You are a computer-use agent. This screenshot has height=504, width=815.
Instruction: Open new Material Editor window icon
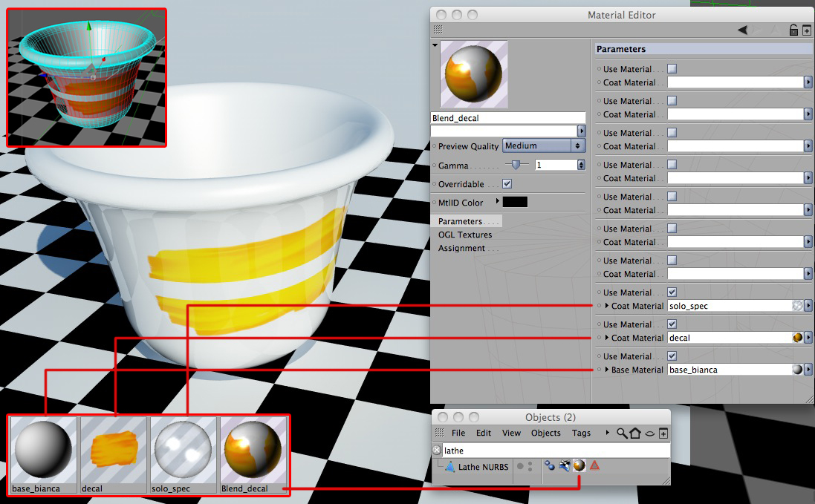click(x=807, y=30)
